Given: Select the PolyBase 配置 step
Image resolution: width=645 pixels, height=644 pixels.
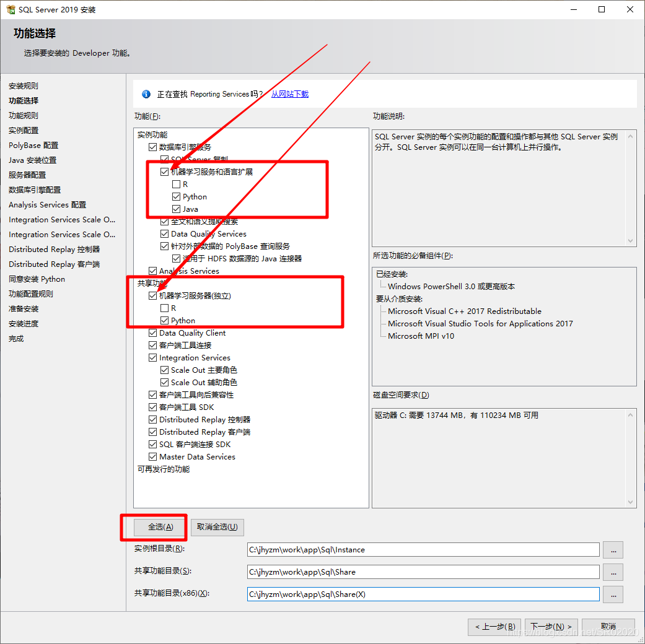Looking at the screenshot, I should 33,146.
